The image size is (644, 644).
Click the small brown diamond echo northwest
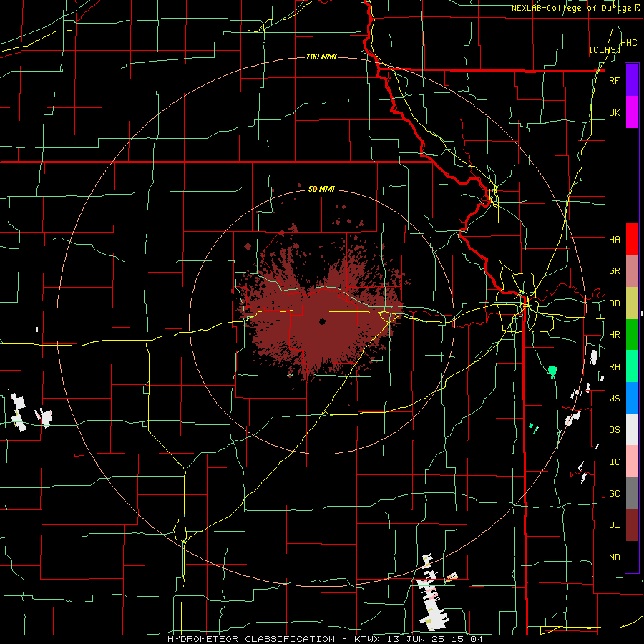pyautogui.click(x=248, y=246)
